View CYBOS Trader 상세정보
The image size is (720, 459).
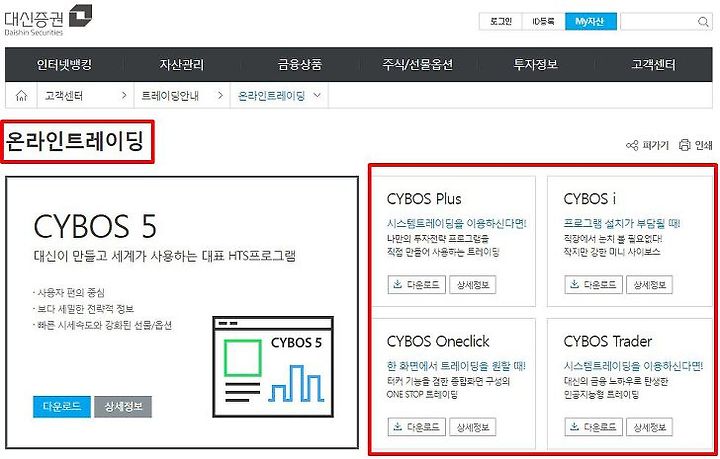650,427
